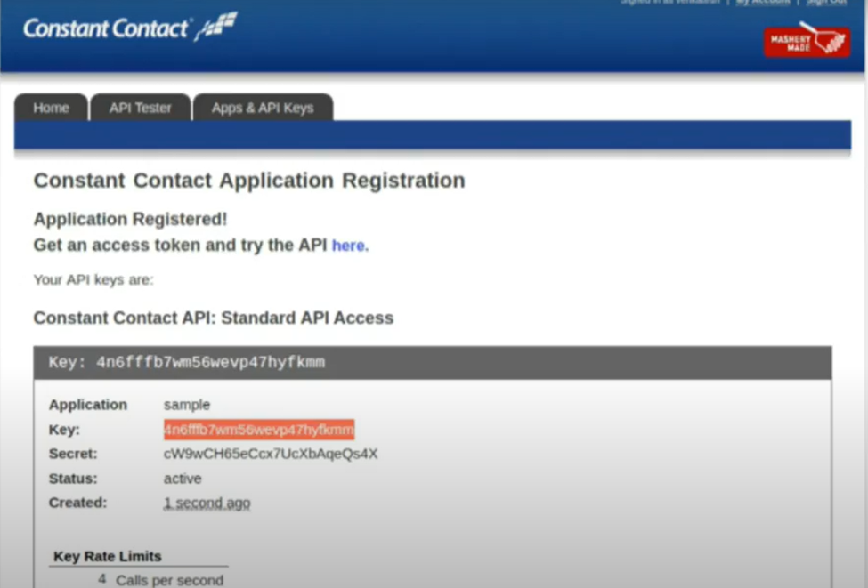This screenshot has height=588, width=868.
Task: Click the secret value cW9wCH65eCcx7UcXbAqeQs4X
Action: (271, 455)
